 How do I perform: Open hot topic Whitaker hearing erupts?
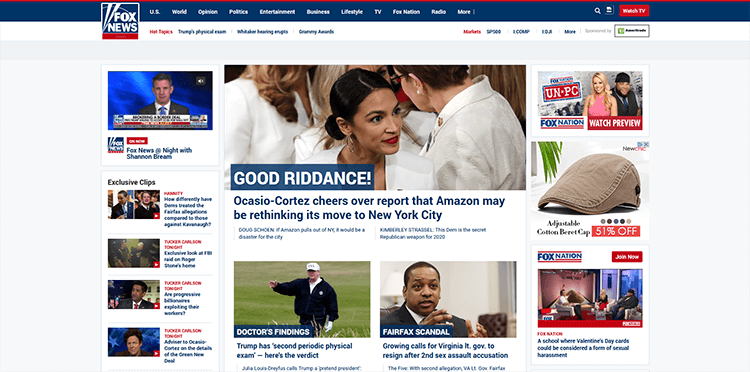[263, 32]
